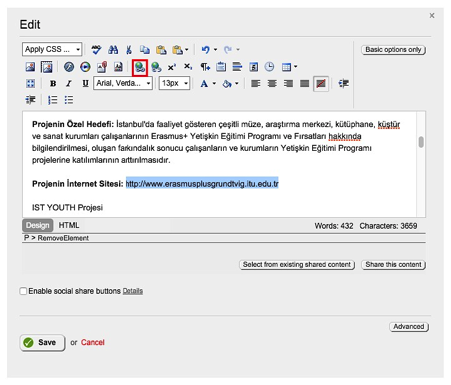
Task: Insert the current time clock icon
Action: click(x=269, y=67)
